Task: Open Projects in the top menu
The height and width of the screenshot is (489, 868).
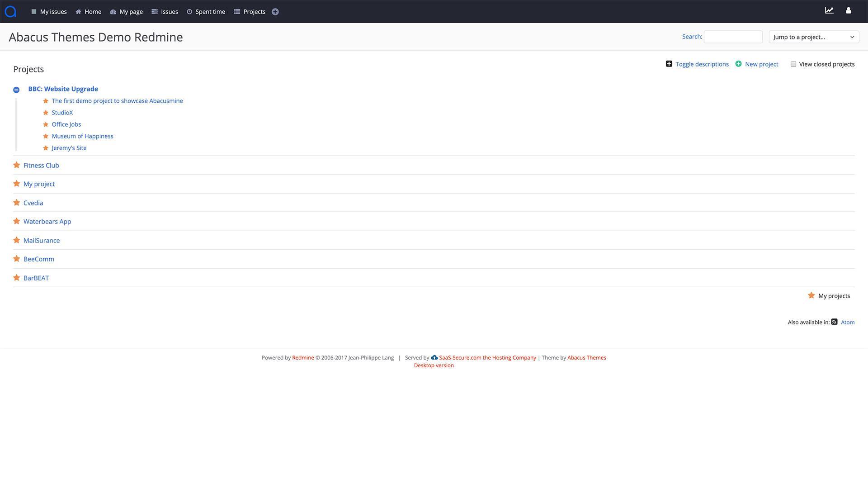Action: point(250,12)
